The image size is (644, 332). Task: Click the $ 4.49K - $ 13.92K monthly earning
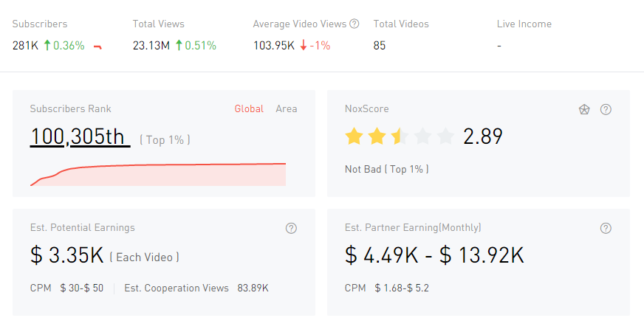[x=434, y=255]
